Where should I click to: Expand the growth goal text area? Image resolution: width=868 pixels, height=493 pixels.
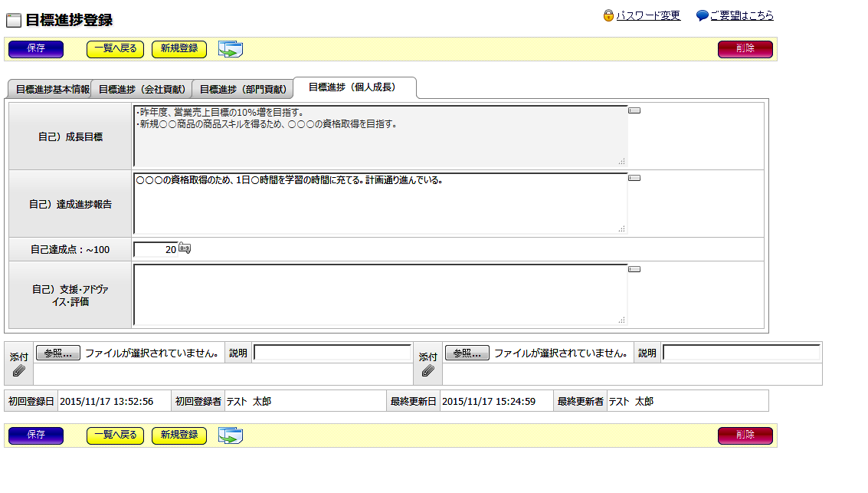click(634, 111)
